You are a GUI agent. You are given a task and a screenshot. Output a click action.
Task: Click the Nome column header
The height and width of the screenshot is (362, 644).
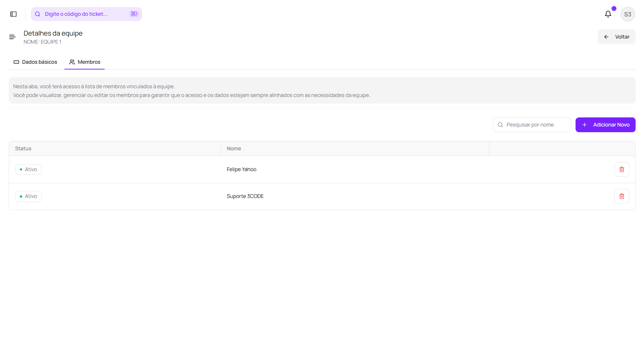pos(355,149)
